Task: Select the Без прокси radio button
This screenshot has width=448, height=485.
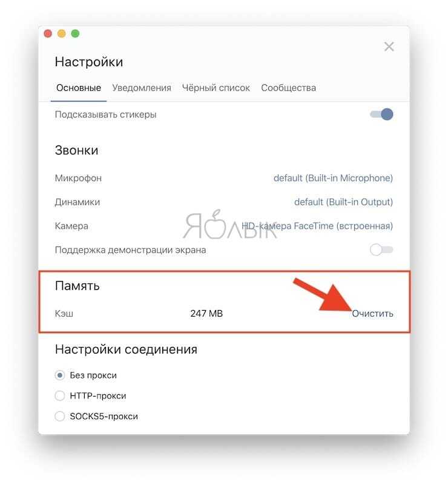Action: pos(60,375)
